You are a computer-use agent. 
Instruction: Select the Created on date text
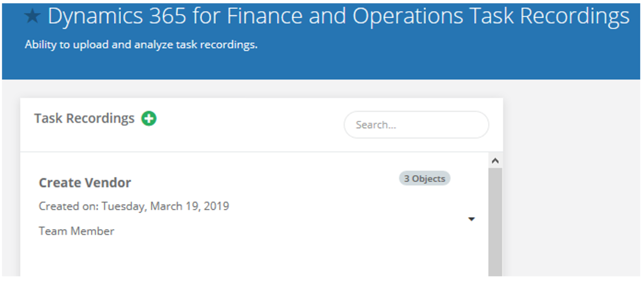(134, 206)
